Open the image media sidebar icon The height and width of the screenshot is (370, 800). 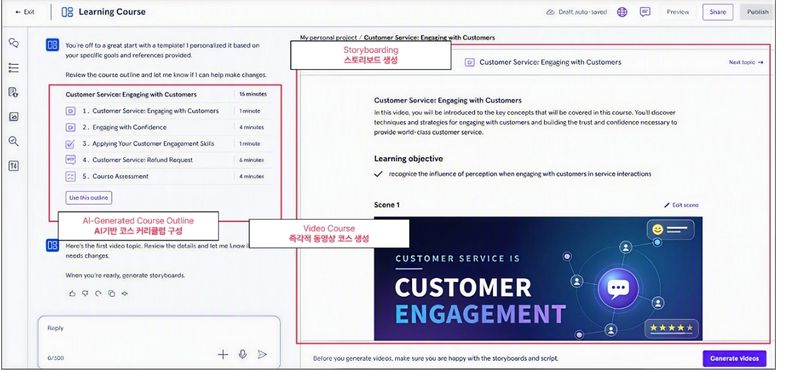pyautogui.click(x=14, y=117)
